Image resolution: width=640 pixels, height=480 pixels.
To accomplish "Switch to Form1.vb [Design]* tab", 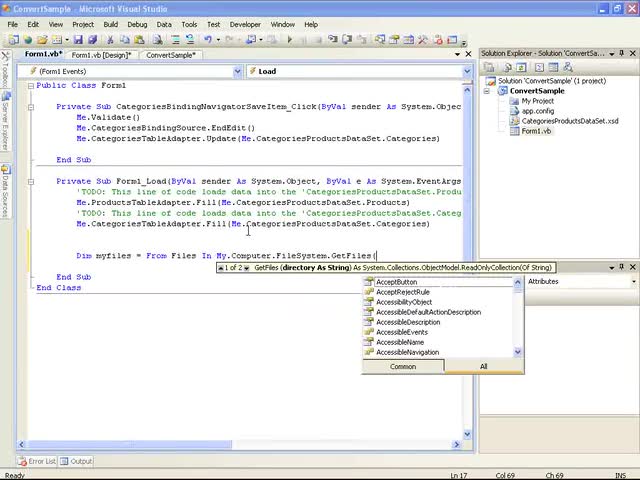I will tap(102, 55).
